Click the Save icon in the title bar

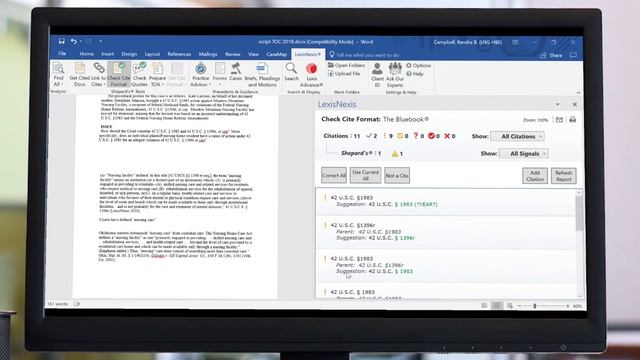(62, 41)
